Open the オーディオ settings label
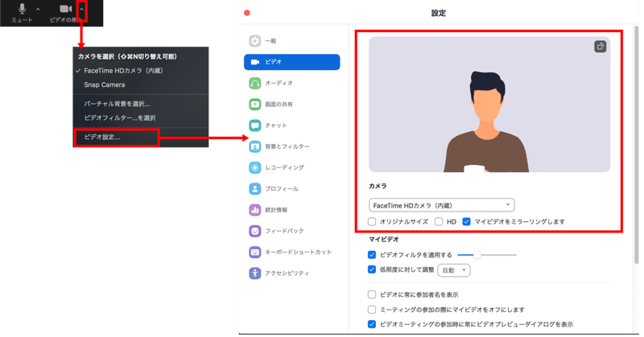 click(279, 83)
